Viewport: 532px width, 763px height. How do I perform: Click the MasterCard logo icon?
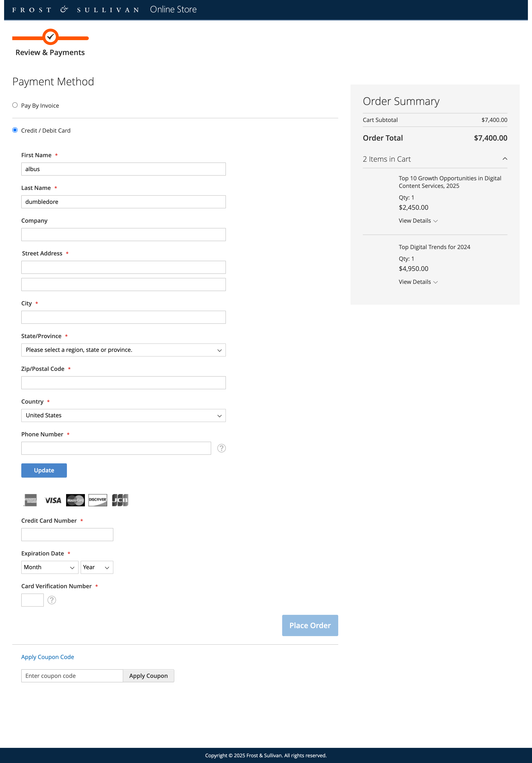[x=76, y=500]
